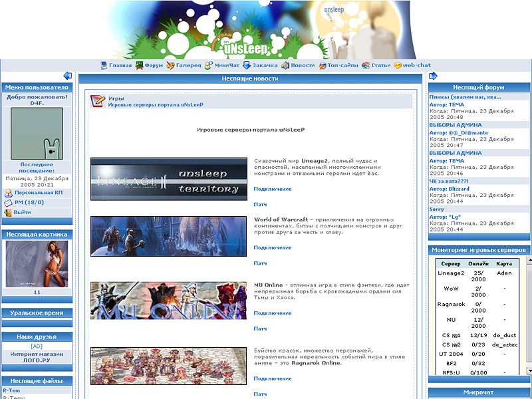Screen dimensions: 532x399
Task: Collapse left column with the blue arrow
Action: point(67,76)
